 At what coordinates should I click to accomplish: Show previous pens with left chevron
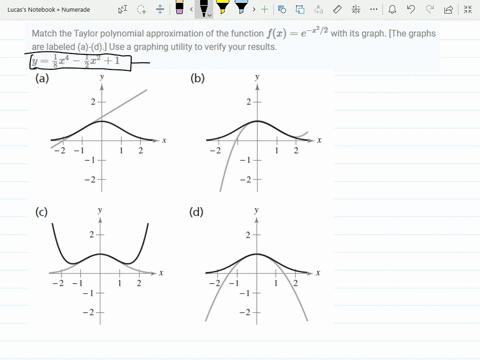pyautogui.click(x=191, y=9)
